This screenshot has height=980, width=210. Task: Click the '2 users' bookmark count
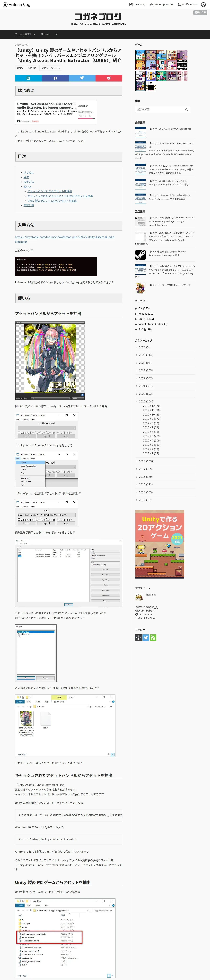[35, 121]
